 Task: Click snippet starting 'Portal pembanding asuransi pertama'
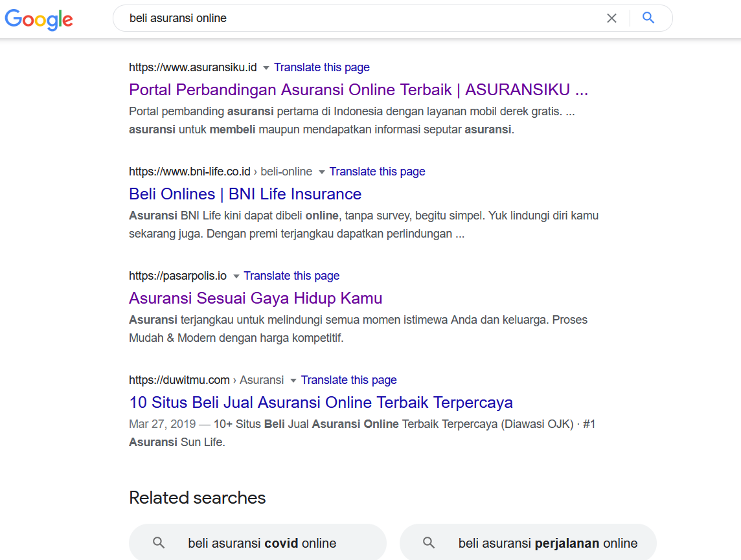point(352,120)
